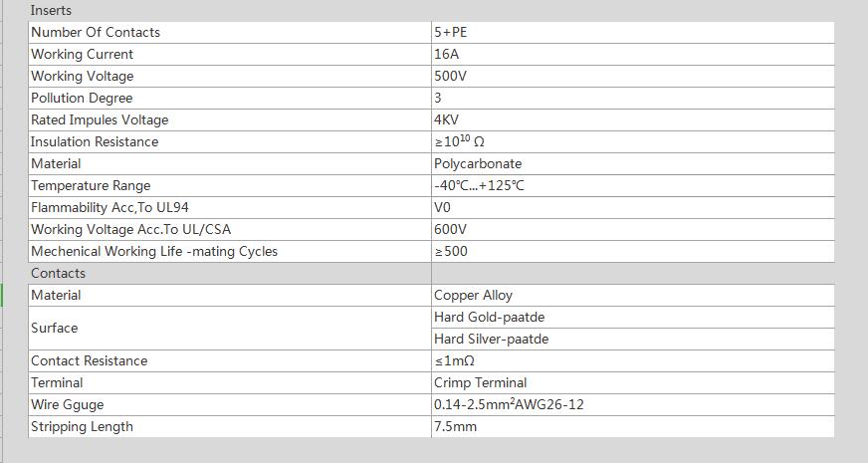Image resolution: width=868 pixels, height=463 pixels.
Task: Select the '4KV' rated impulse value
Action: coord(633,120)
